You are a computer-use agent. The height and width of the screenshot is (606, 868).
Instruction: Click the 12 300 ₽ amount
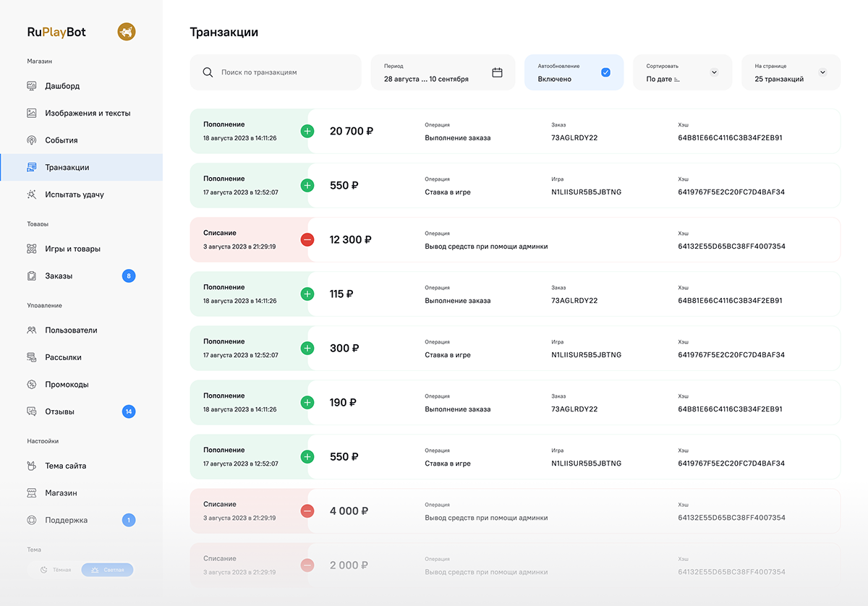point(351,239)
